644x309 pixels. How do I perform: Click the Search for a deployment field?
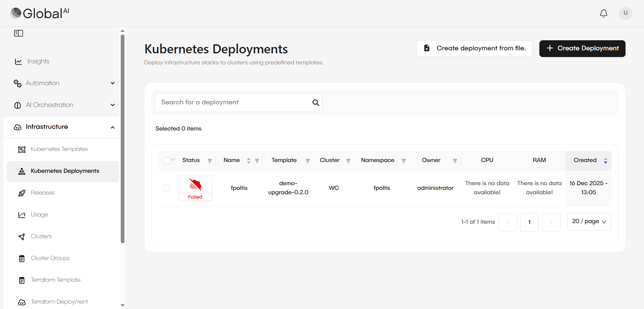click(233, 103)
